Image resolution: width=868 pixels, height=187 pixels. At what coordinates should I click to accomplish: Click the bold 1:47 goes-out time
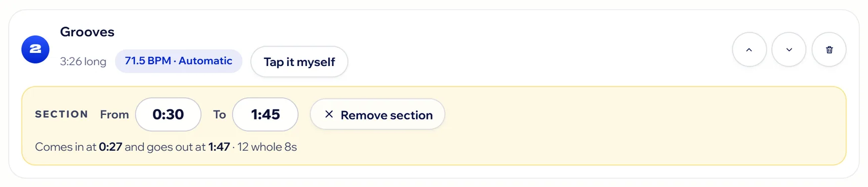point(219,147)
